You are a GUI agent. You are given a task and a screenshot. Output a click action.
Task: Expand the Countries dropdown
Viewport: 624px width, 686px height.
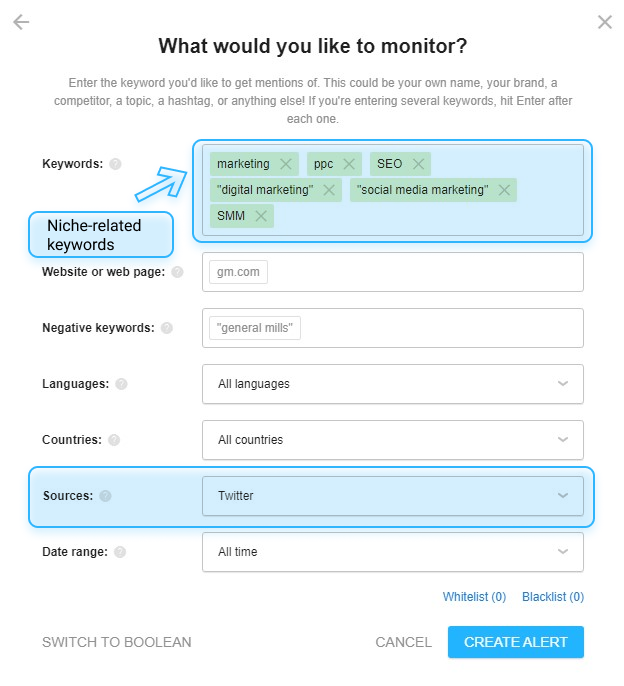393,440
